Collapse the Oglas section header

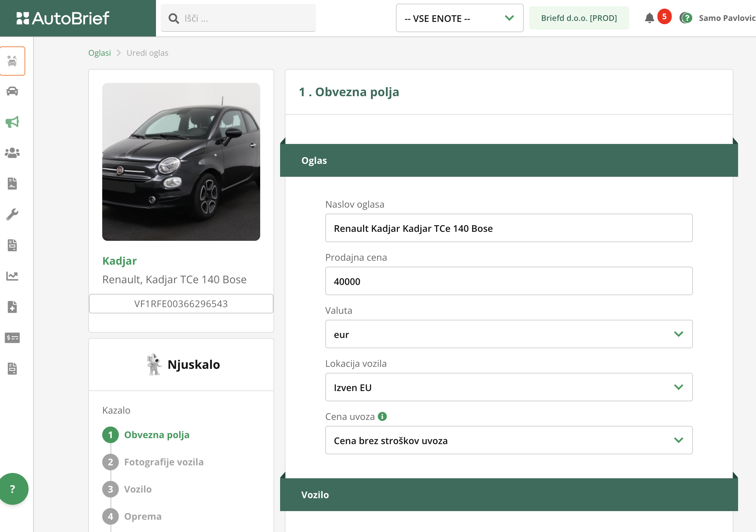coord(509,161)
